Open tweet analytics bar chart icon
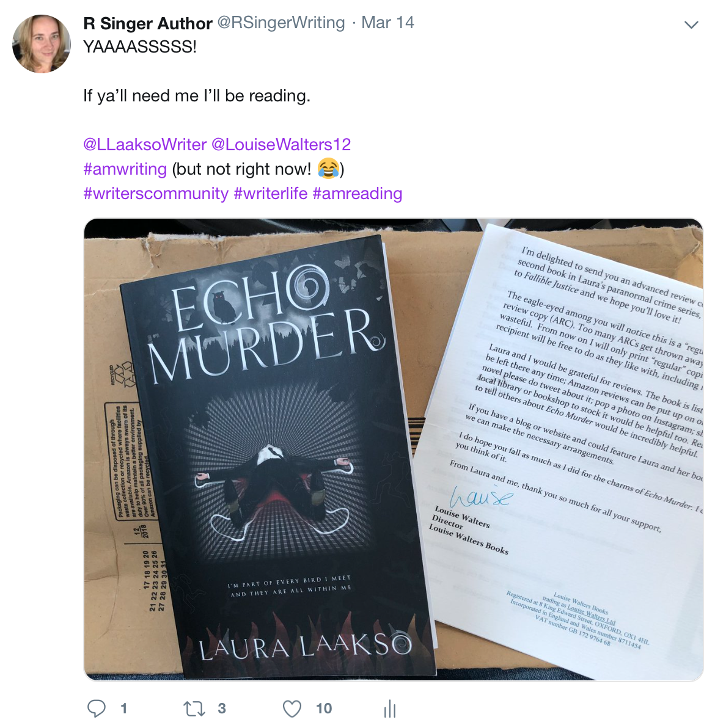The image size is (715, 728). (x=390, y=708)
